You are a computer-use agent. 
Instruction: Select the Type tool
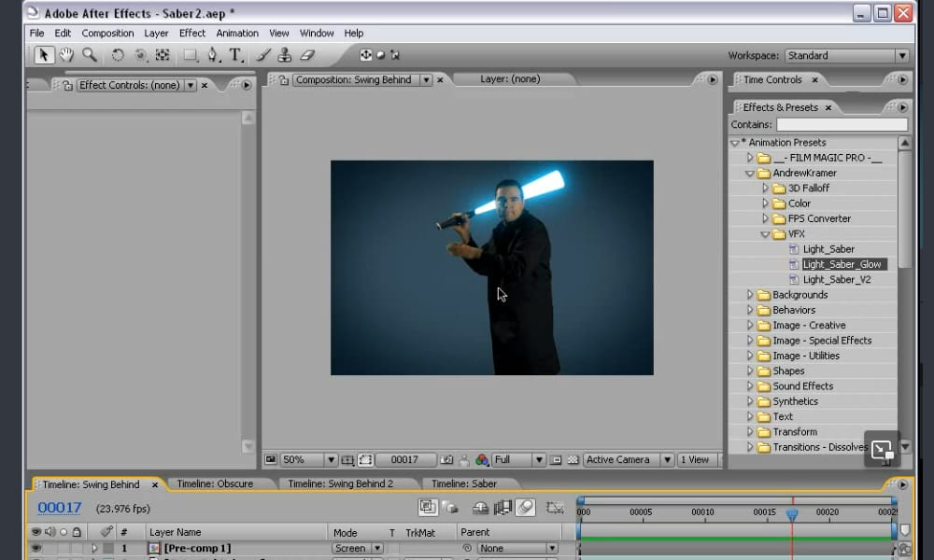click(x=235, y=55)
